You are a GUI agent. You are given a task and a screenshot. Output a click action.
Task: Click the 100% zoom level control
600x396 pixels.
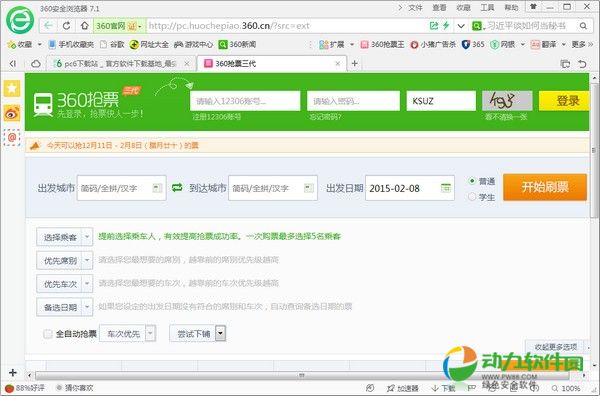pos(566,388)
